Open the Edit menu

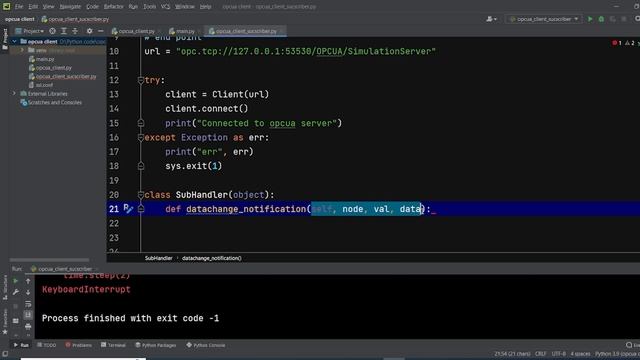coord(33,7)
